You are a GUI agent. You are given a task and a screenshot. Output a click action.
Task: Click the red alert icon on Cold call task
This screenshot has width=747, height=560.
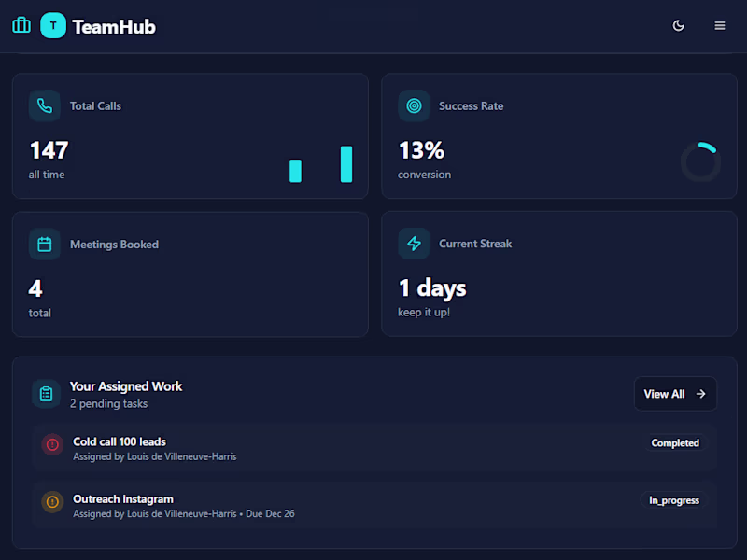[52, 445]
